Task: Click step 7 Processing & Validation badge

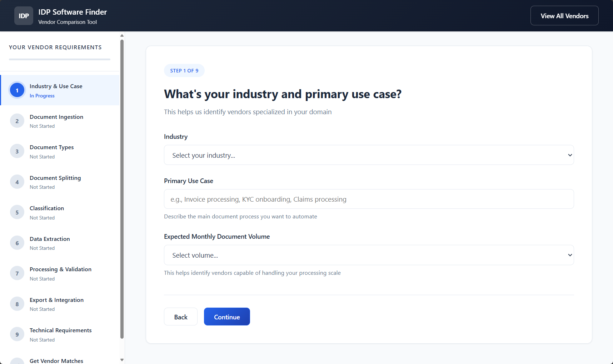Action: tap(17, 273)
